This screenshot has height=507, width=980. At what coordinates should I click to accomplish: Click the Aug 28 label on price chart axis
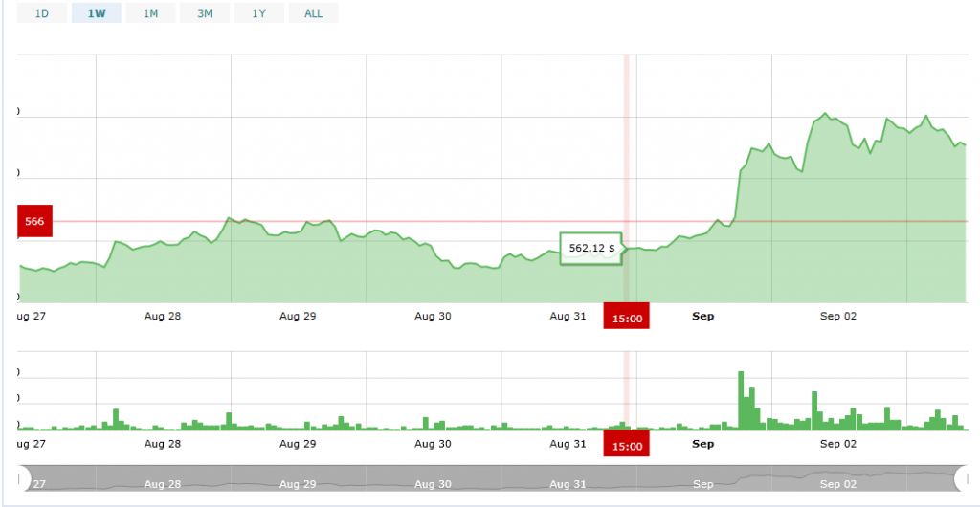point(161,317)
